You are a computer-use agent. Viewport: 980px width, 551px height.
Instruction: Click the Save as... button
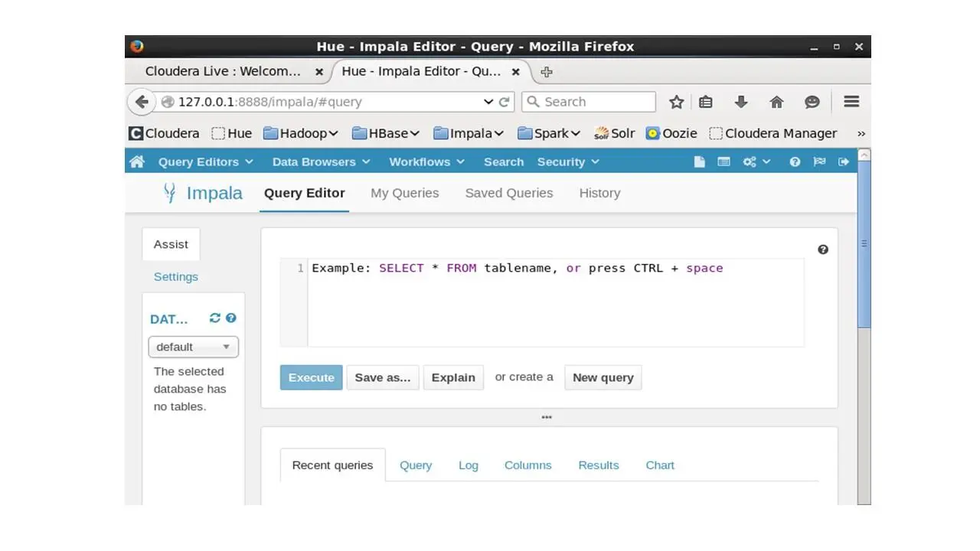click(x=383, y=377)
